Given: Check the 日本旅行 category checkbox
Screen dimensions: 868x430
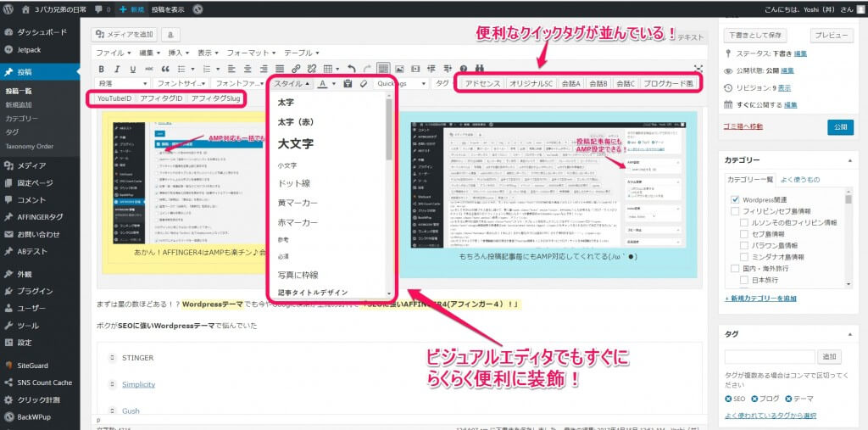Looking at the screenshot, I should coord(744,280).
